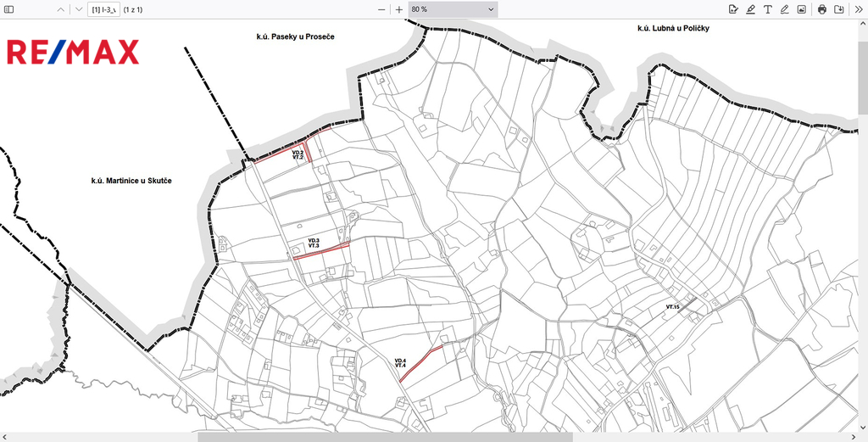This screenshot has height=442, width=868.
Task: Click the RE/MAX logo
Action: tap(73, 53)
